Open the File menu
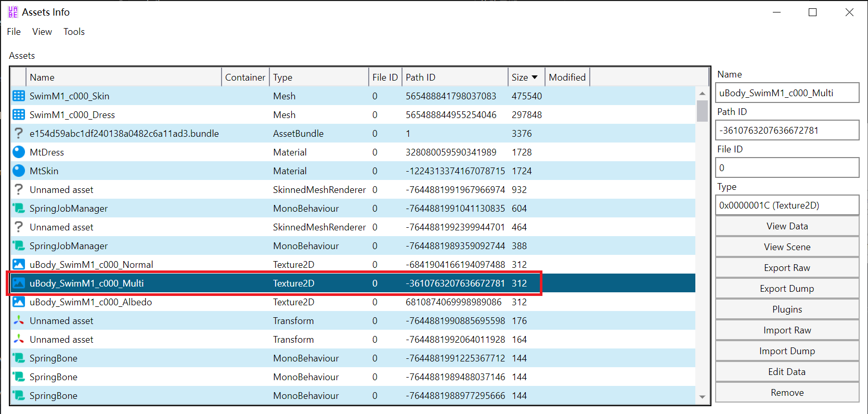868x414 pixels. [x=14, y=32]
